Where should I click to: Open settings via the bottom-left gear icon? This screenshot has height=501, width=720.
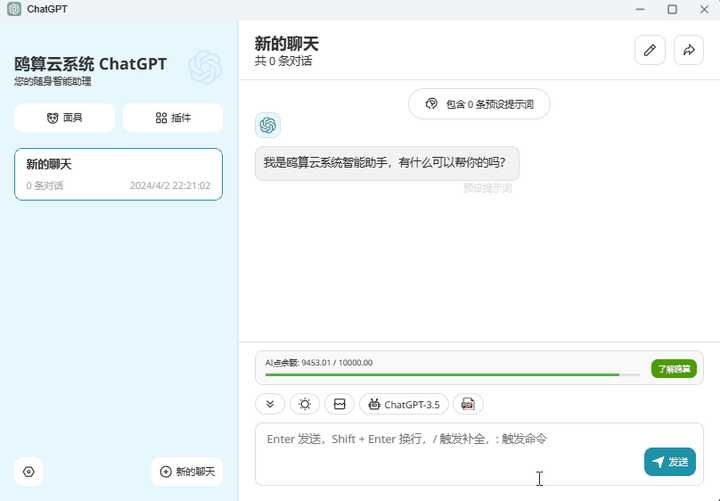click(28, 472)
